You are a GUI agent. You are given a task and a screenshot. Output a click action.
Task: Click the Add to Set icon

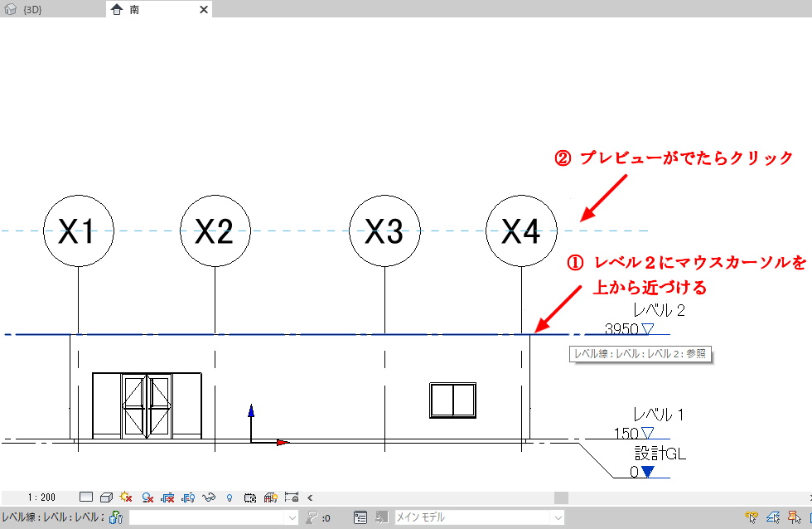click(x=382, y=517)
